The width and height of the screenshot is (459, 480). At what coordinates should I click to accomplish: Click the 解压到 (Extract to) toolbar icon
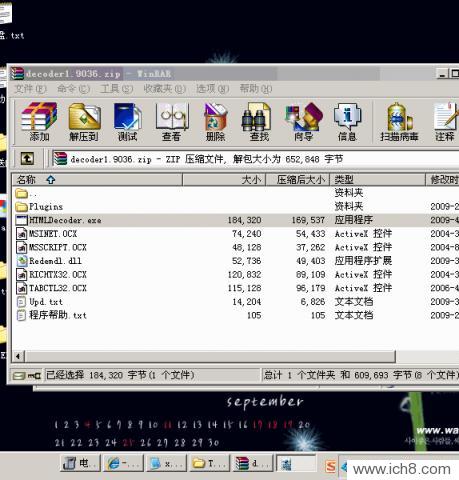pyautogui.click(x=84, y=122)
